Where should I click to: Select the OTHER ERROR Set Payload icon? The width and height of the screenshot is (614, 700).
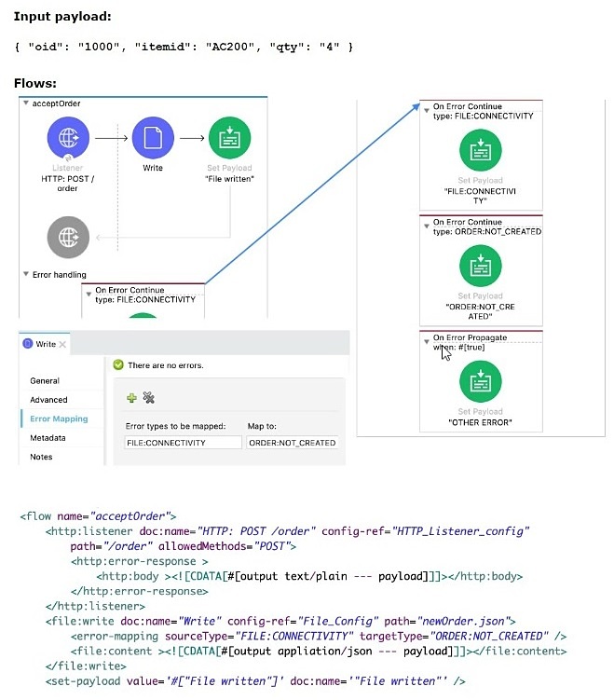[481, 381]
